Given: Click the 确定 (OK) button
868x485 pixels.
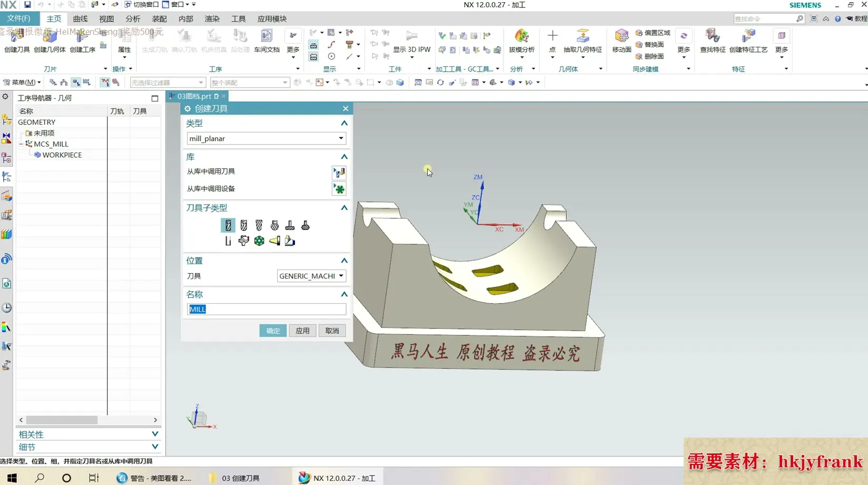Looking at the screenshot, I should tap(273, 331).
